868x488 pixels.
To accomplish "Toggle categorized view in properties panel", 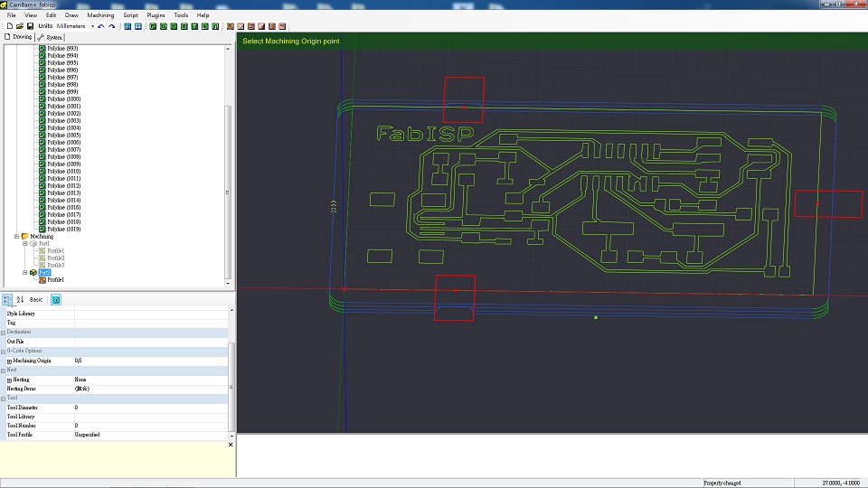I will [x=7, y=299].
